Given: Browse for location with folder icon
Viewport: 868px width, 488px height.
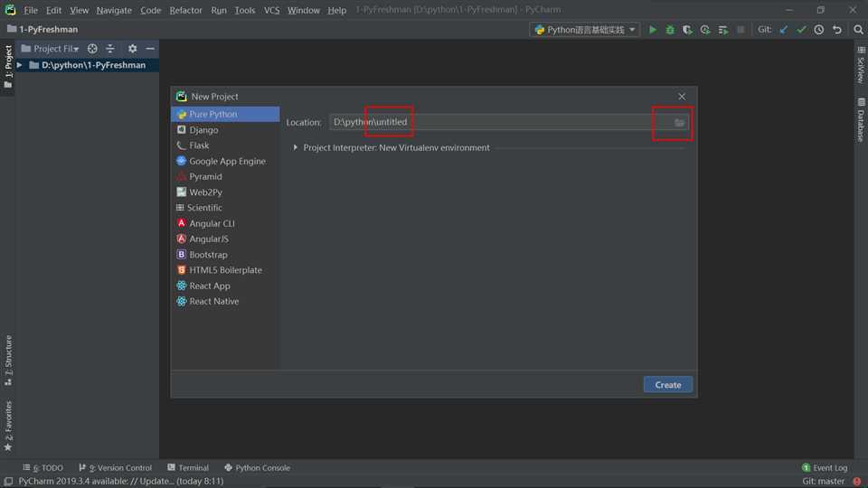Looking at the screenshot, I should [x=679, y=122].
